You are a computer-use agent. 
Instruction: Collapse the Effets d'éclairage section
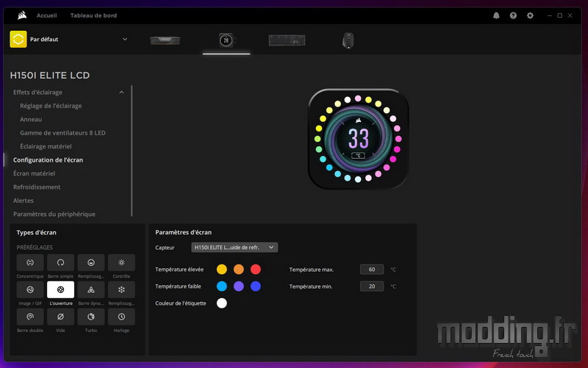[121, 93]
